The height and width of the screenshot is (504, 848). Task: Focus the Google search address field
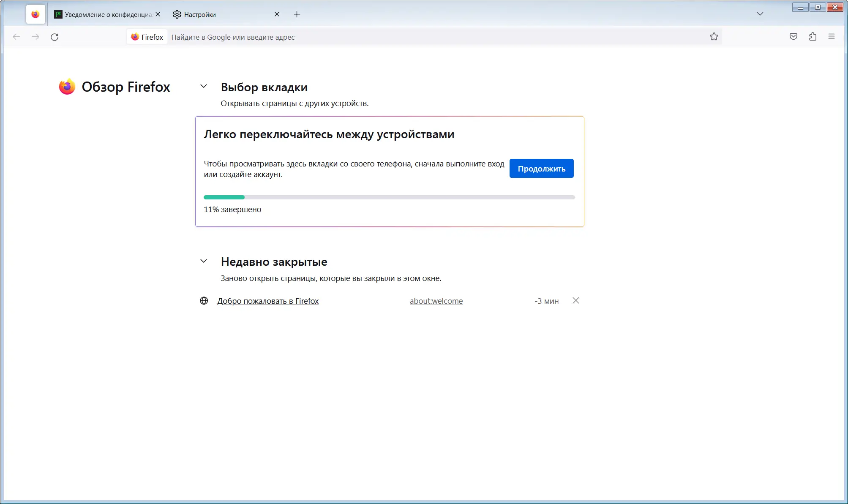[423, 37]
